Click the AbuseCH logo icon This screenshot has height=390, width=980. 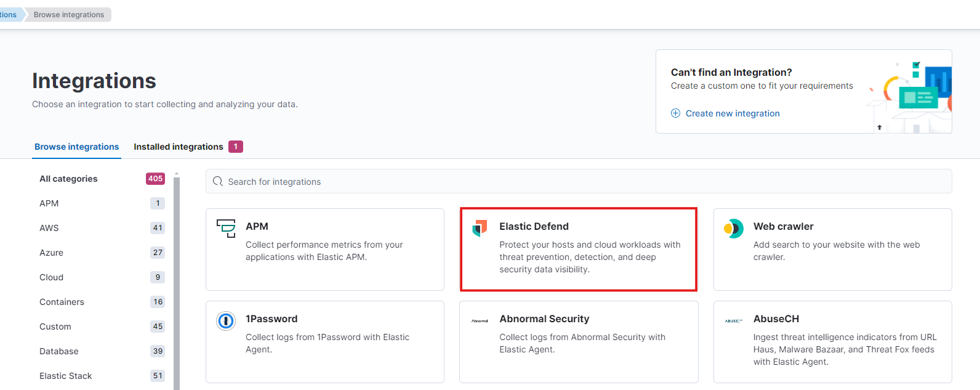[733, 321]
